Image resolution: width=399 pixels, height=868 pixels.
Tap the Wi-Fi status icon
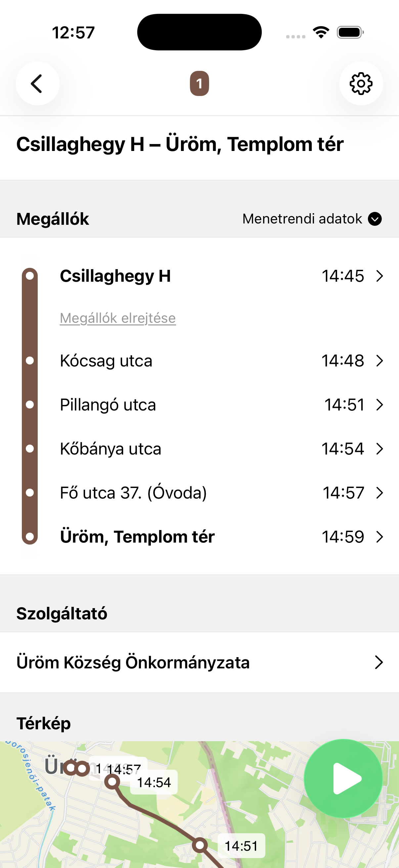[321, 32]
